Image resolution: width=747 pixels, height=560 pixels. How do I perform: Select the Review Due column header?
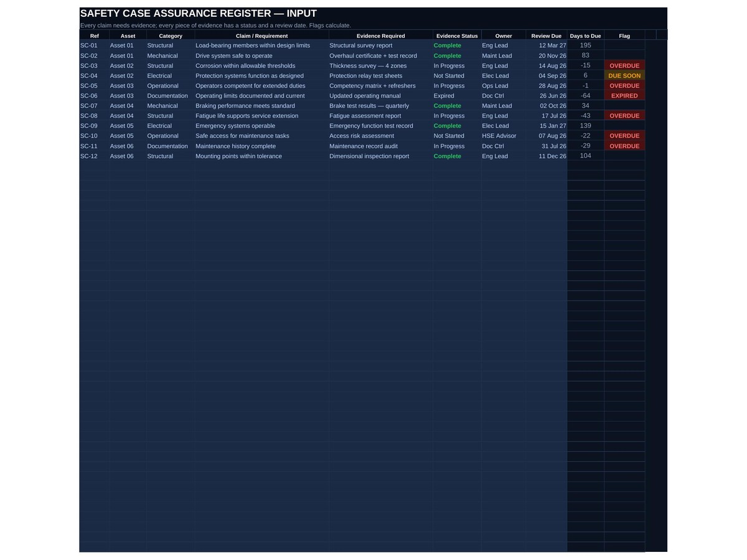[547, 36]
